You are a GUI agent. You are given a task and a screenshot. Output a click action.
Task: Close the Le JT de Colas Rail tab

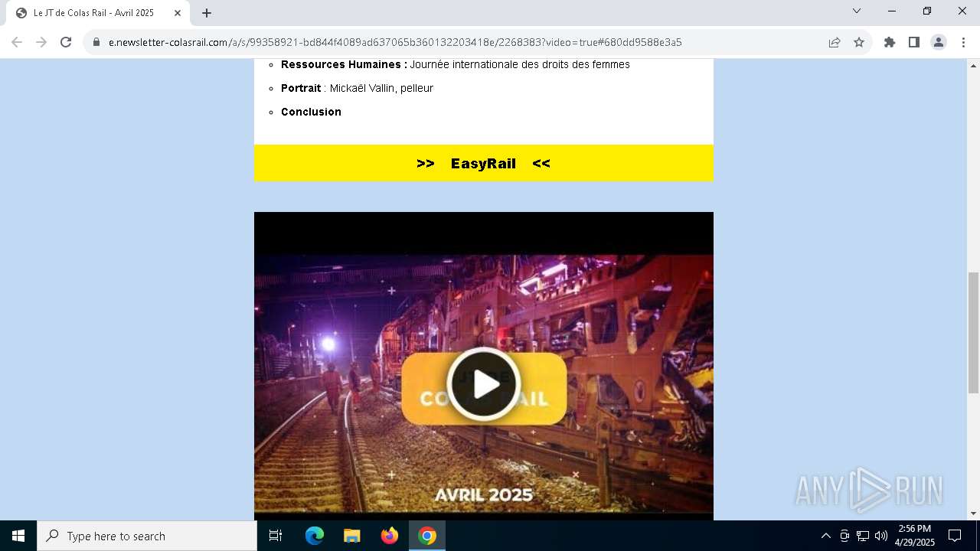pos(178,13)
